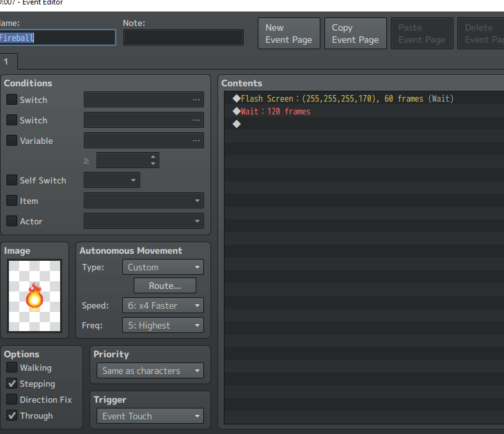This screenshot has height=434, width=504.
Task: Click Copy Event Page button
Action: tap(356, 33)
